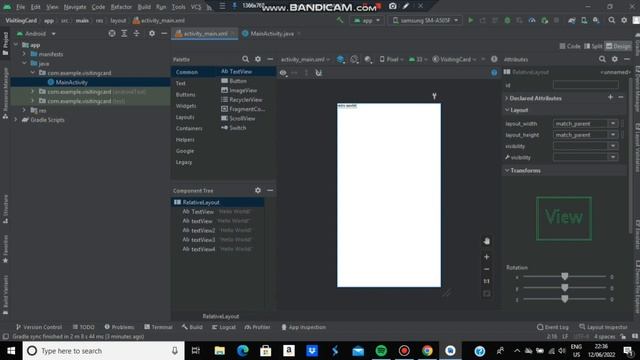
Task: Zoom out with the minus icon
Action: click(487, 269)
